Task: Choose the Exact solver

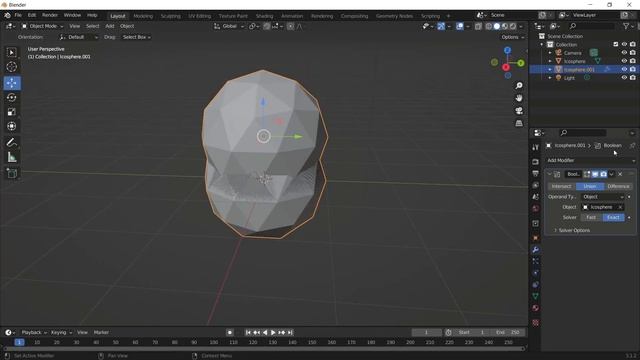Action: pyautogui.click(x=613, y=218)
